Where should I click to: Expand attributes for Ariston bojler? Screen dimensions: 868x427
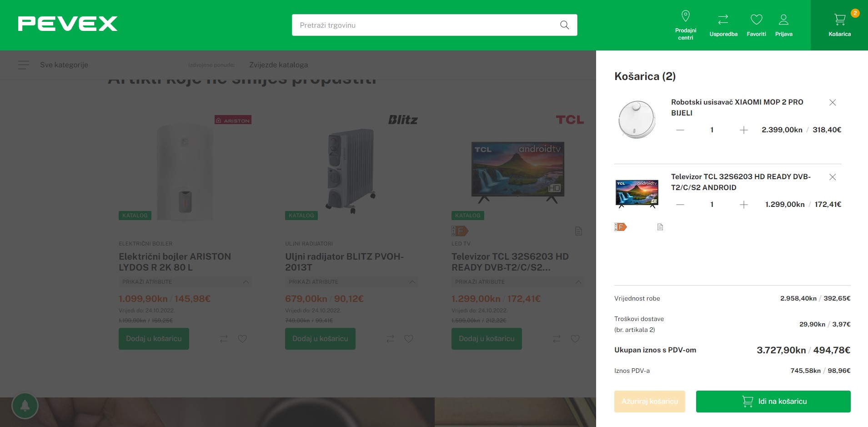185,282
